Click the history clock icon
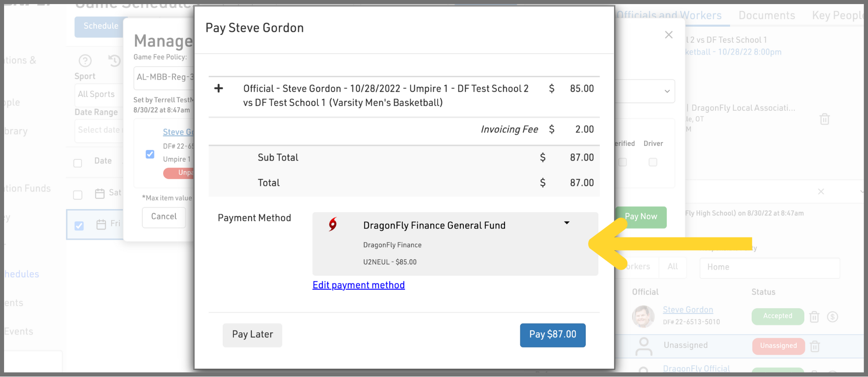This screenshot has width=868, height=377. pos(114,61)
